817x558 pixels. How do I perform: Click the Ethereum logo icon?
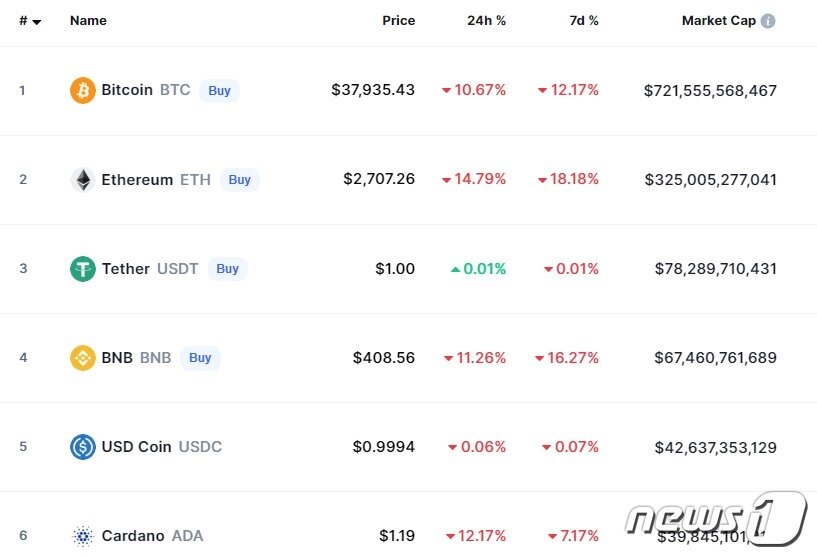coord(83,180)
